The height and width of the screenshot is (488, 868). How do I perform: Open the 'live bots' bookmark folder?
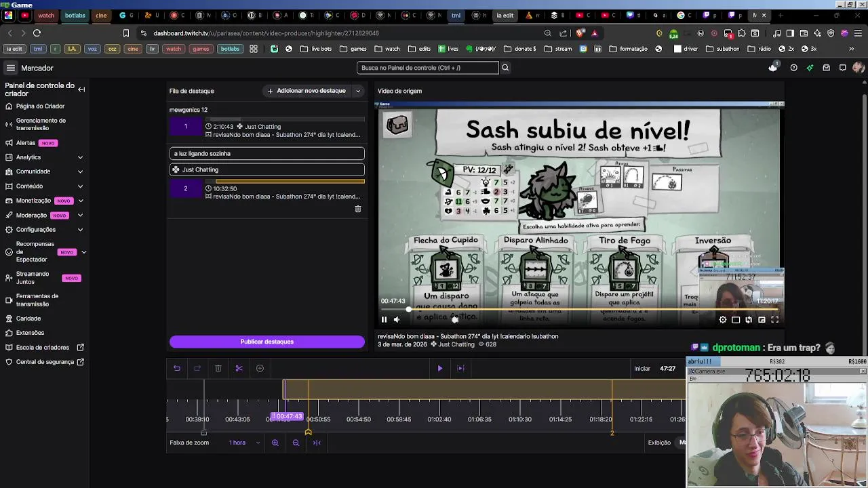click(x=316, y=49)
